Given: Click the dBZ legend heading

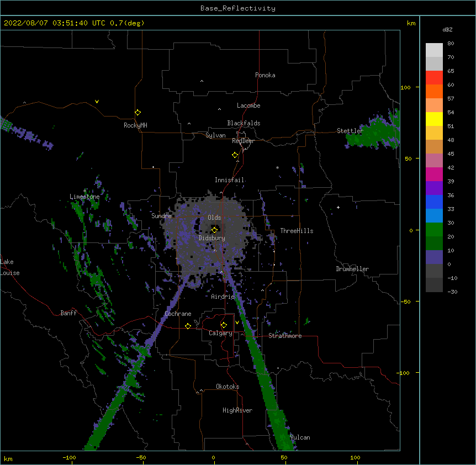Looking at the screenshot, I should click(447, 29).
